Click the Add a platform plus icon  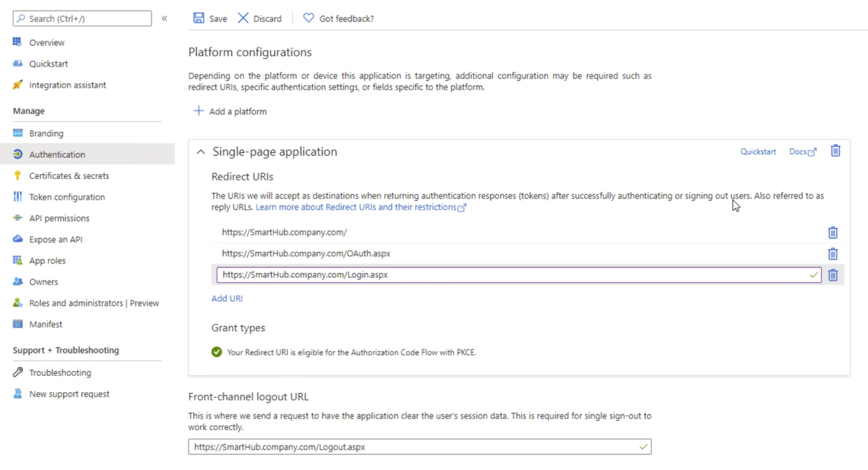click(199, 111)
